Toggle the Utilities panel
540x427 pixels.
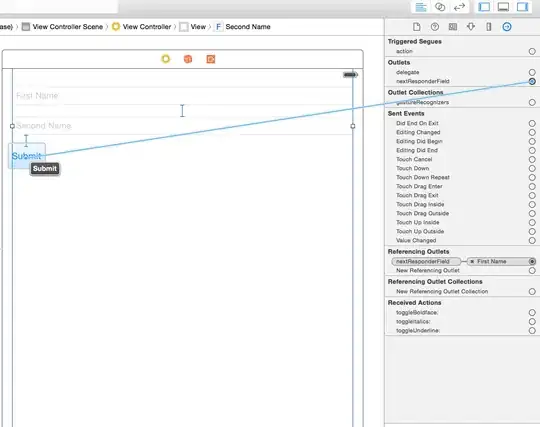pyautogui.click(x=522, y=7)
